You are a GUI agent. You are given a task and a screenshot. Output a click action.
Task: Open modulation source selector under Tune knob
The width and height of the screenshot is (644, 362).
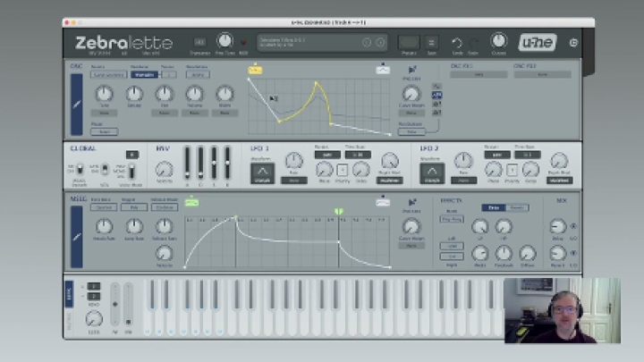[104, 113]
